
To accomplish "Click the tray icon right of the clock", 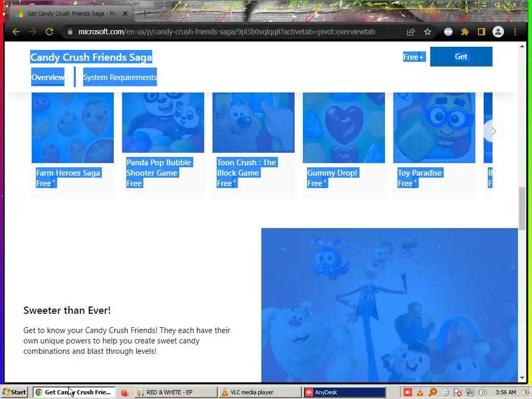I will (526, 392).
